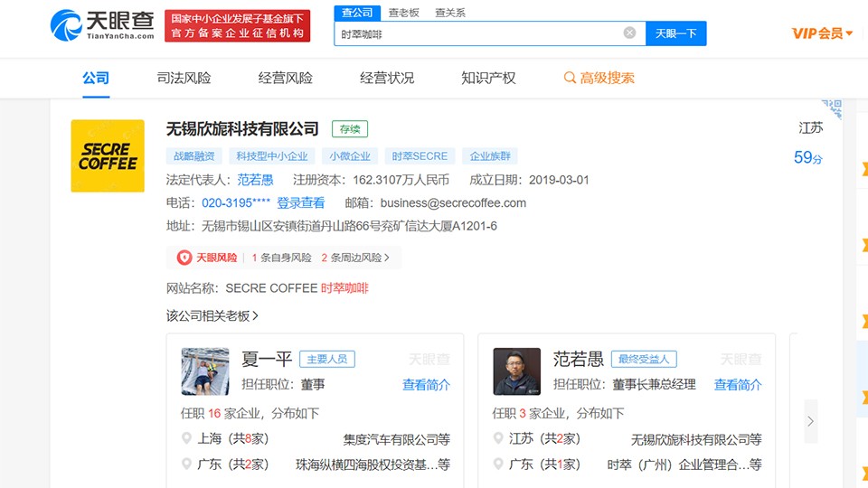Click the 小微企业 tag
This screenshot has height=488, width=868.
coord(350,156)
